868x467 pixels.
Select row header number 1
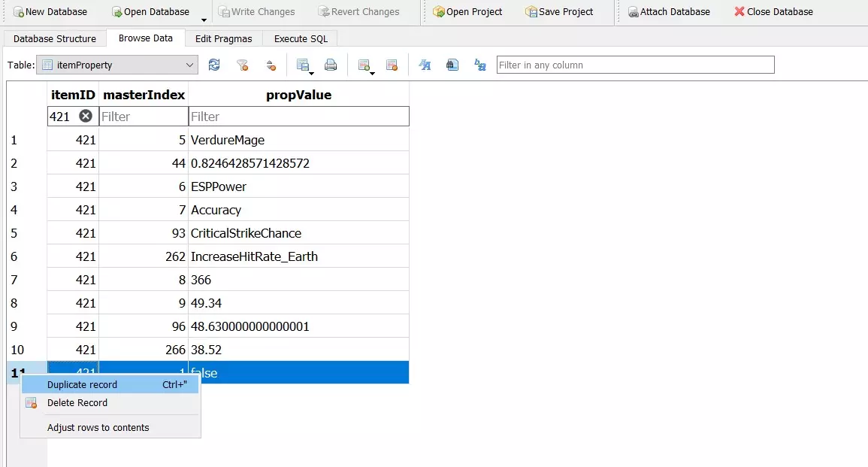coord(26,140)
